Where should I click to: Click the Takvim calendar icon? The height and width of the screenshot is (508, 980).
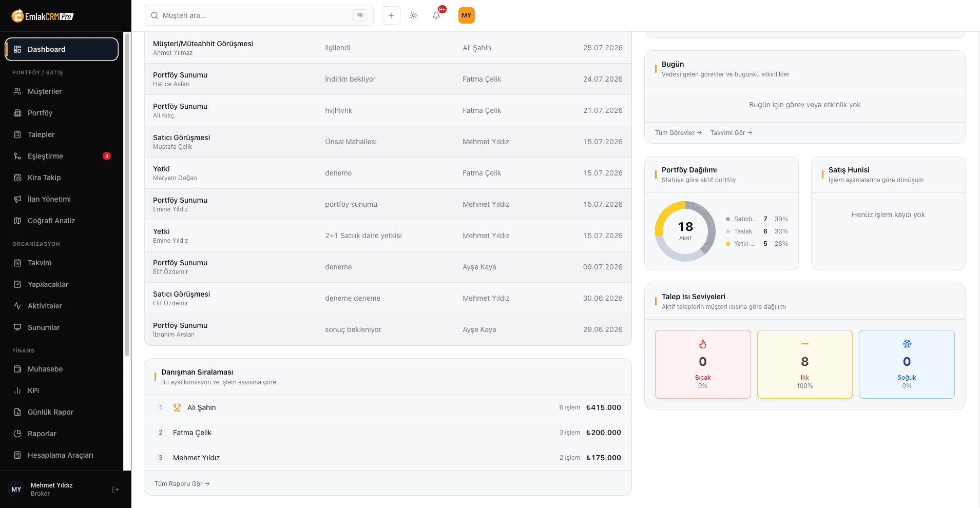[17, 263]
